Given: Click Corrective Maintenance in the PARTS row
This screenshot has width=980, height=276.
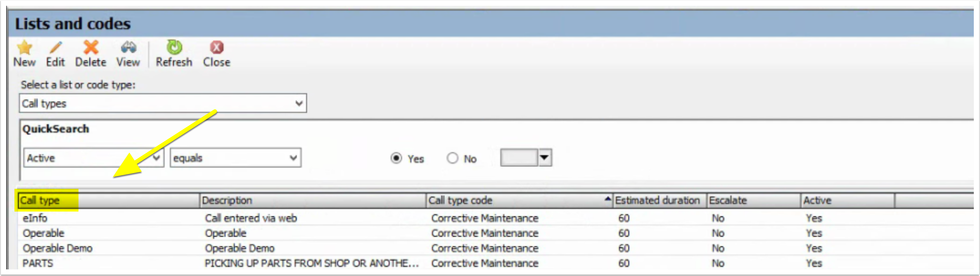Looking at the screenshot, I should (485, 263).
